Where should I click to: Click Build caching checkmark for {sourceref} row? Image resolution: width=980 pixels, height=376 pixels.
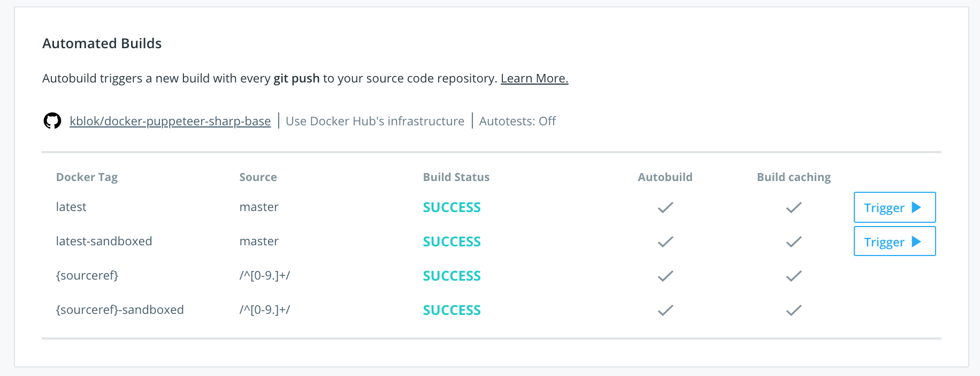pos(794,276)
